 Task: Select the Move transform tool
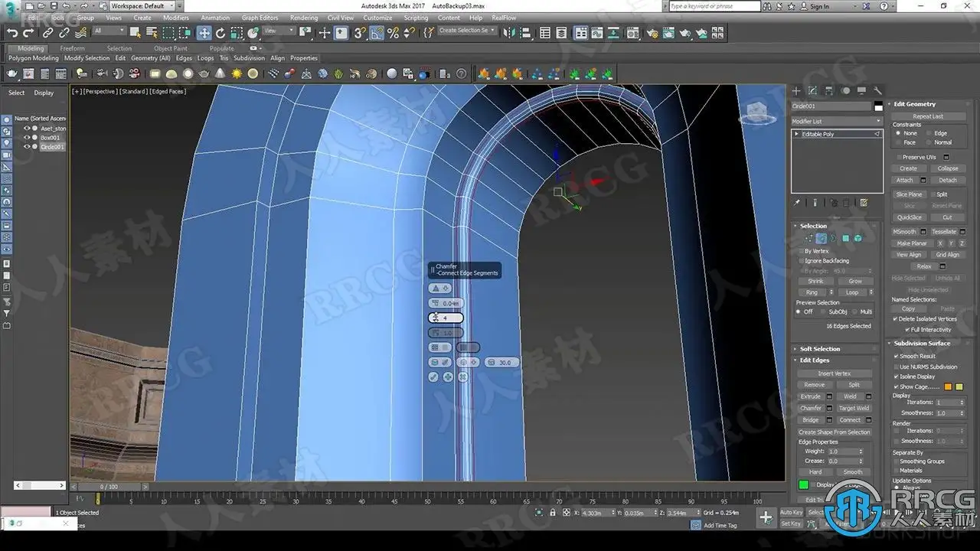[x=204, y=33]
